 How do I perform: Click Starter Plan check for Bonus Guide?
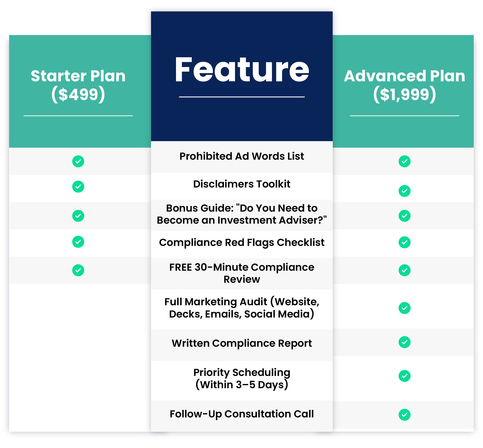(x=78, y=216)
